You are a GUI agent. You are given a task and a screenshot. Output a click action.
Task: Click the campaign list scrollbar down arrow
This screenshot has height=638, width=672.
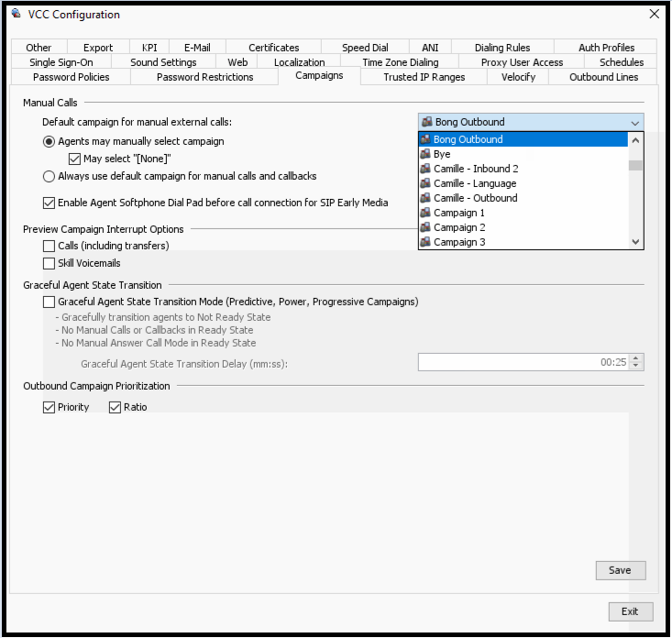(635, 242)
